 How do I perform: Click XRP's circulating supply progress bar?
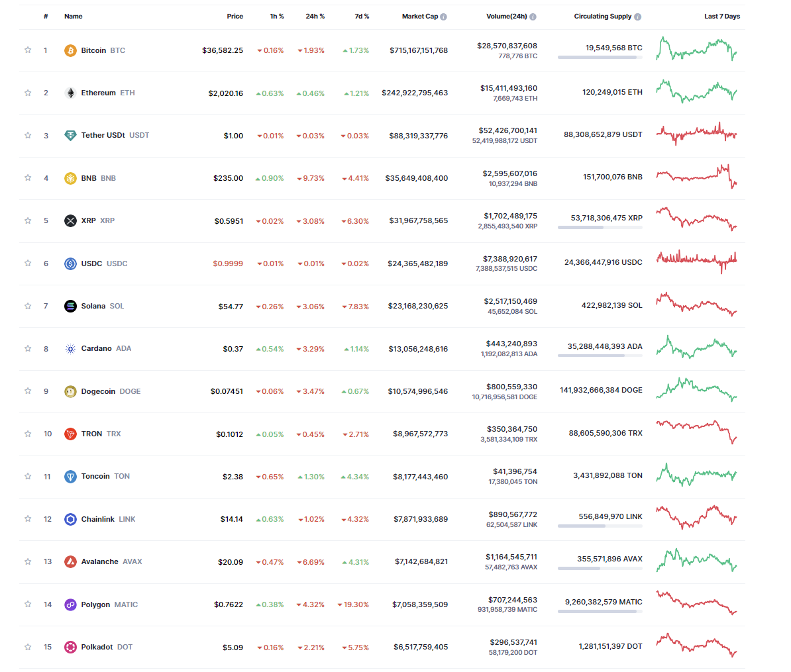click(600, 228)
